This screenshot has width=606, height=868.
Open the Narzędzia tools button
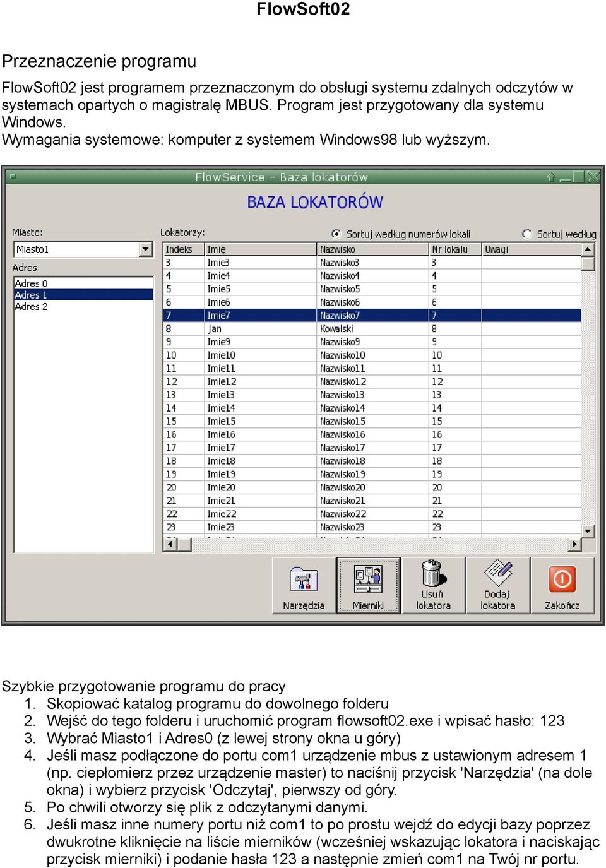[304, 585]
